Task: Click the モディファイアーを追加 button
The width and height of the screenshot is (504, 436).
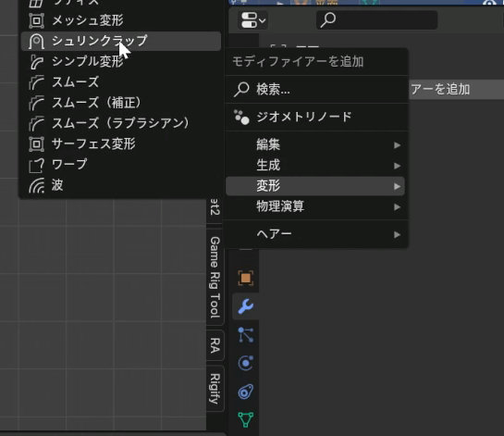Action: pos(457,90)
